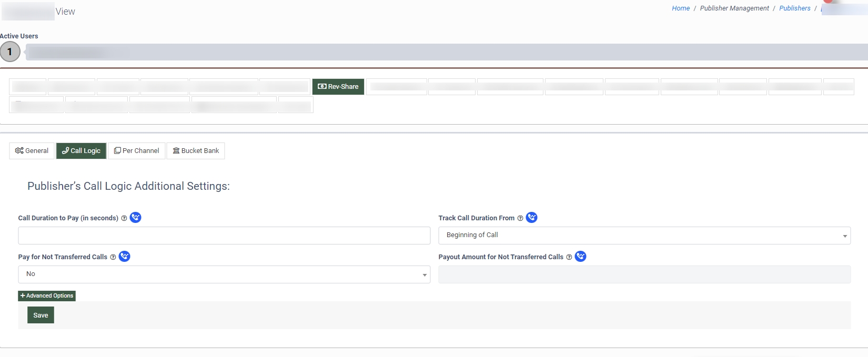Click blue phone badge next to Pay for Not Transferred Calls
The height and width of the screenshot is (357, 868).
click(125, 257)
